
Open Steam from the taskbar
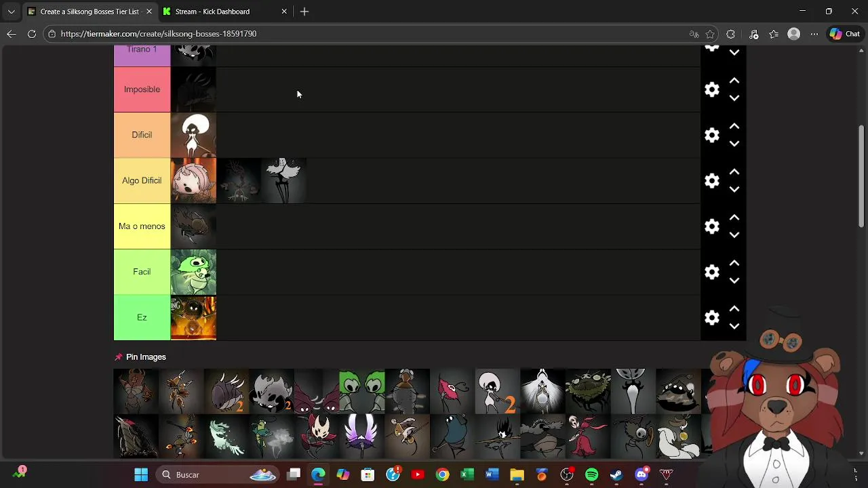(x=616, y=474)
